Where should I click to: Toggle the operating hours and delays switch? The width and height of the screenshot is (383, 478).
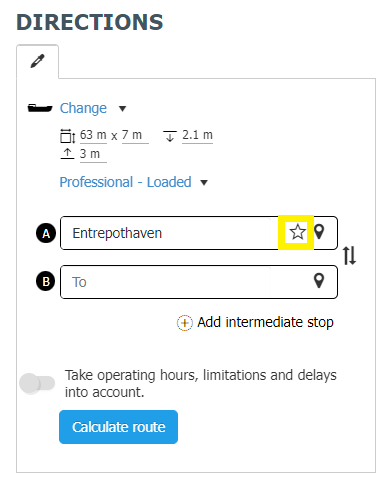[x=37, y=383]
